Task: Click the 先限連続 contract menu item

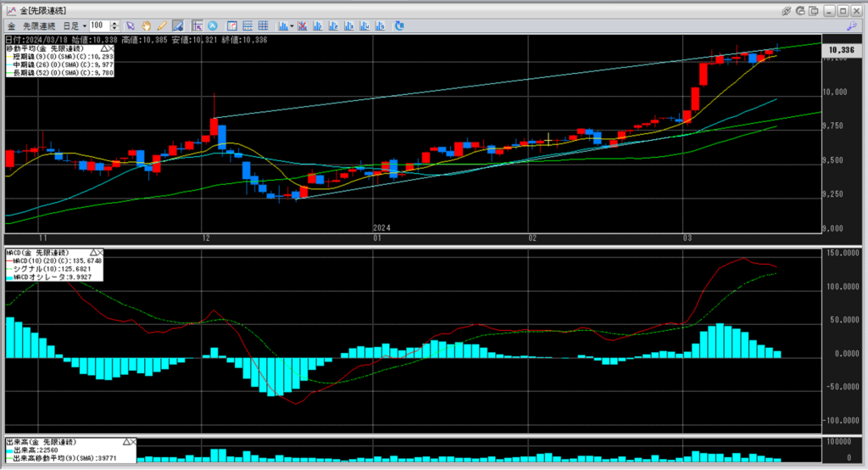Action: (x=41, y=25)
